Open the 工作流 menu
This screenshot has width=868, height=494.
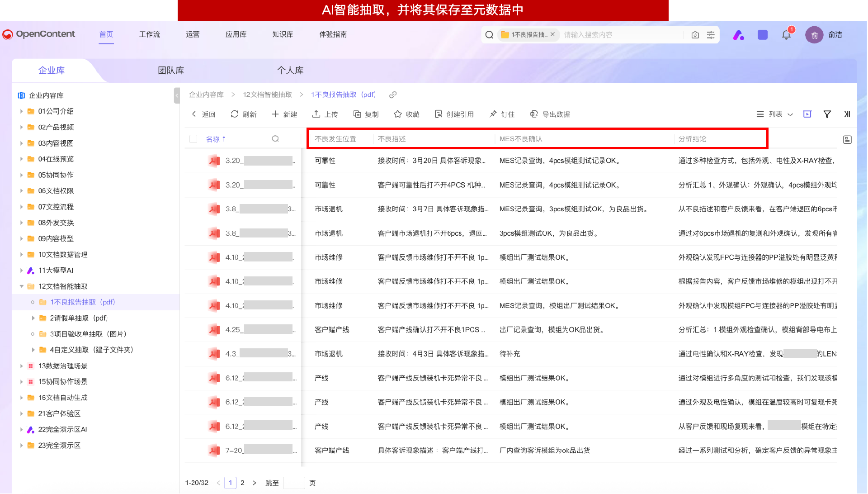click(149, 34)
